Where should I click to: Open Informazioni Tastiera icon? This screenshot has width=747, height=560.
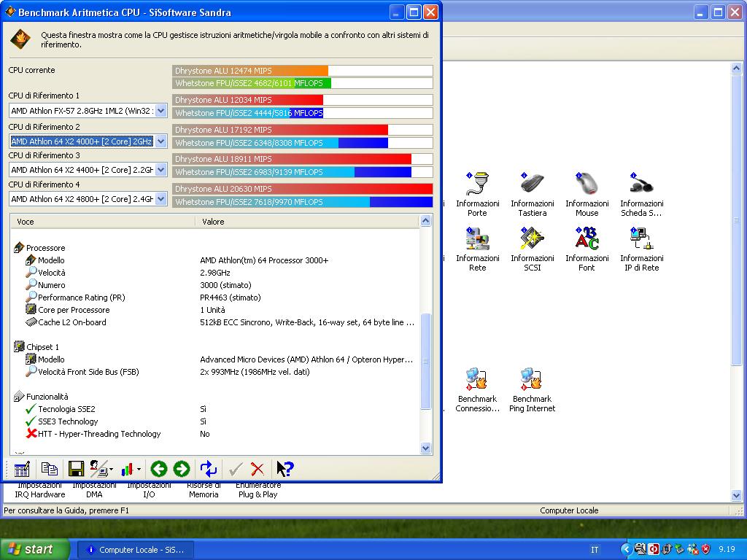click(x=532, y=194)
